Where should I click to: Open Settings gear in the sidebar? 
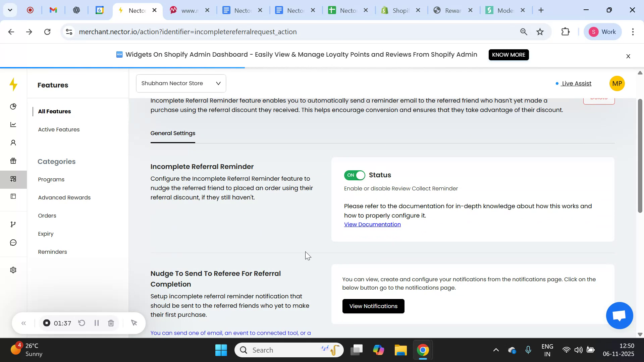[13, 270]
